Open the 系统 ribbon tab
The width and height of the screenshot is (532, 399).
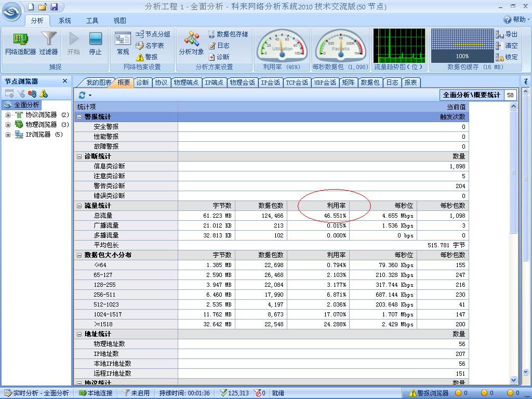pos(64,20)
